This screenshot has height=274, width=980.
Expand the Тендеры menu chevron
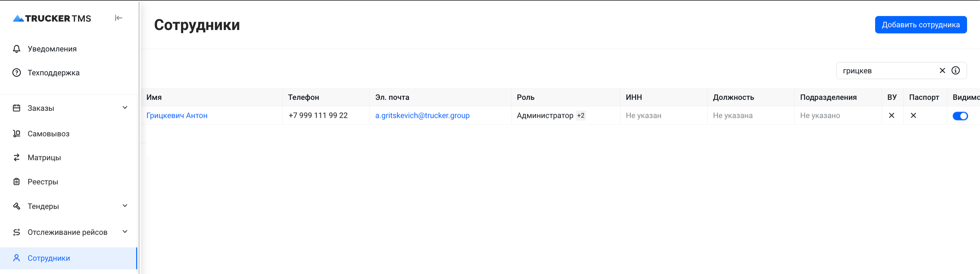(x=125, y=206)
